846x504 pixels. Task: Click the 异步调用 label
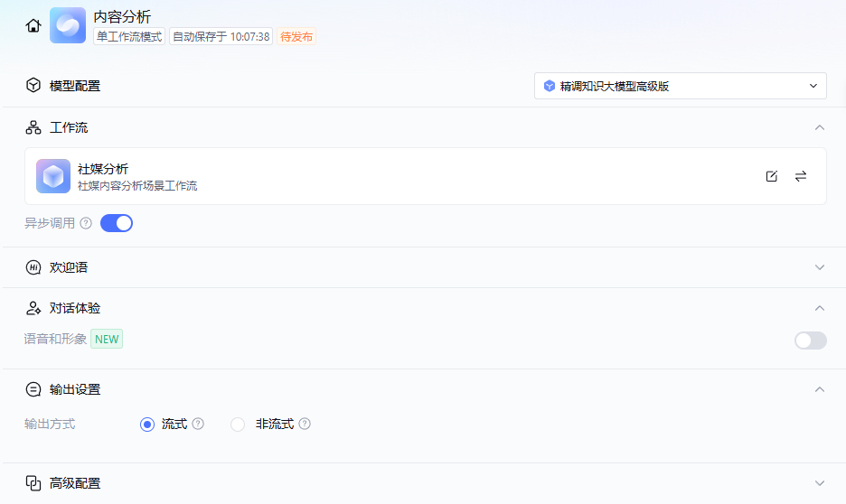point(50,223)
